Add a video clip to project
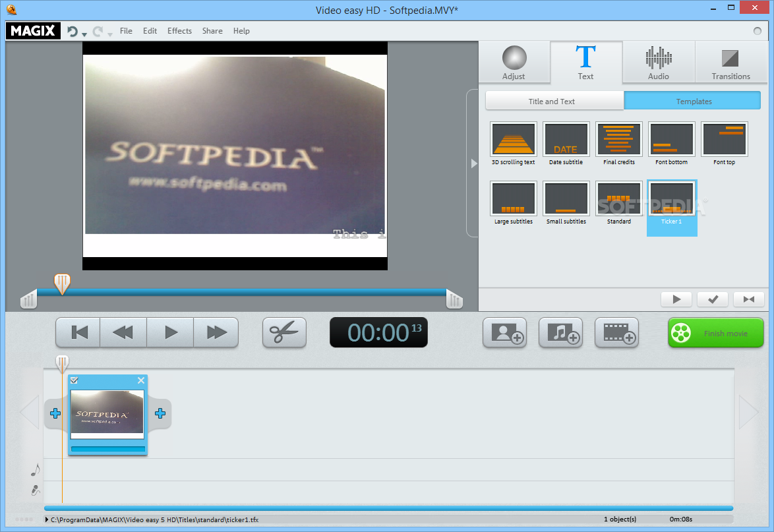 click(617, 333)
